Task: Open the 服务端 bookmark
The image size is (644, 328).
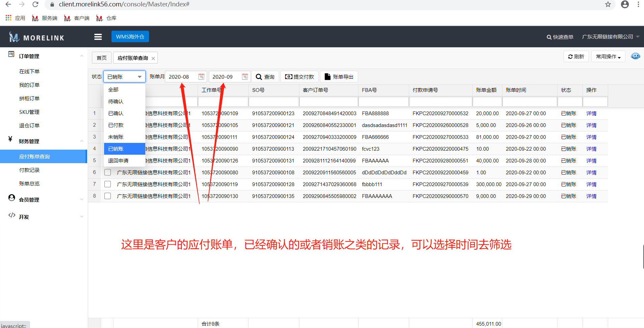Action: click(45, 18)
